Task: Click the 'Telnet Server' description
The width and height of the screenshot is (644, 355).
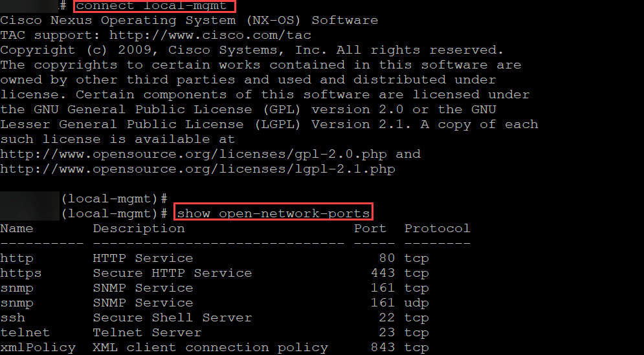Action: pos(147,332)
